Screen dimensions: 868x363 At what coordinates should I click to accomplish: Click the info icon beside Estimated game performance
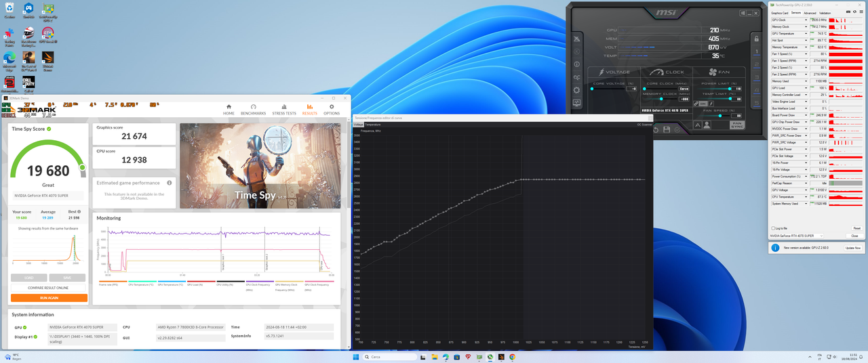[170, 183]
